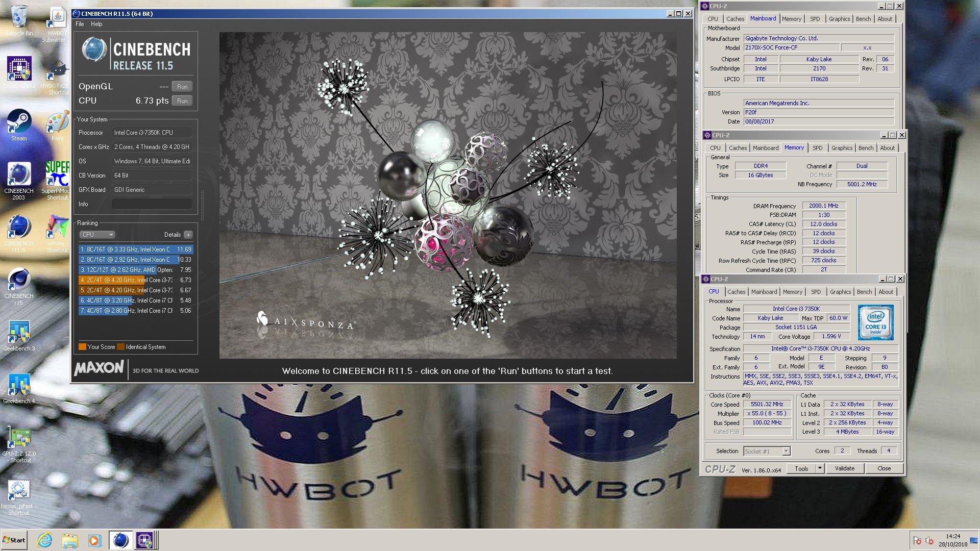Open Windows Explorer folder in taskbar
Image resolution: width=980 pixels, height=551 pixels.
tap(70, 540)
